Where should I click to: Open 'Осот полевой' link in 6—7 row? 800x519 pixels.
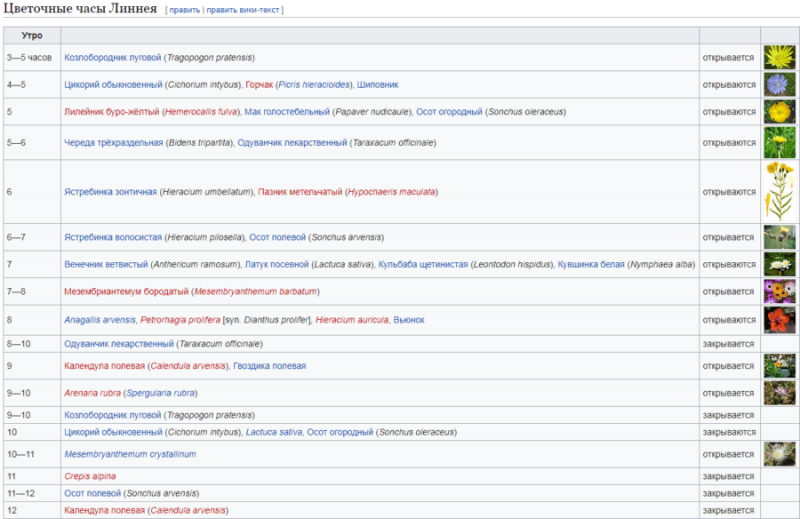278,237
